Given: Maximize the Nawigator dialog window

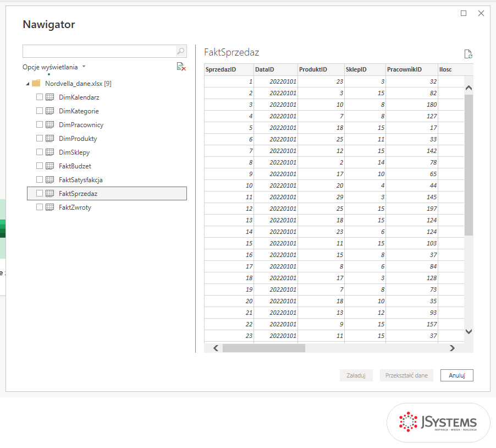Looking at the screenshot, I should click(464, 13).
